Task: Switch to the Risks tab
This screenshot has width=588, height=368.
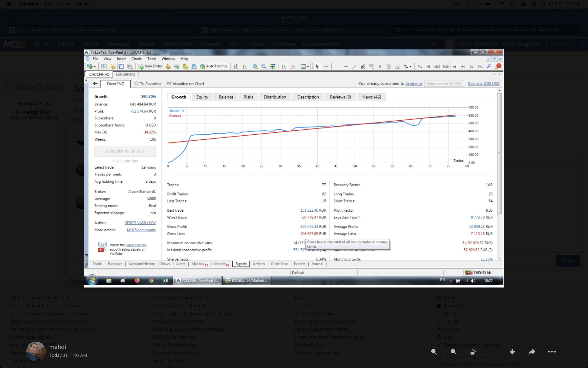Action: (248, 97)
